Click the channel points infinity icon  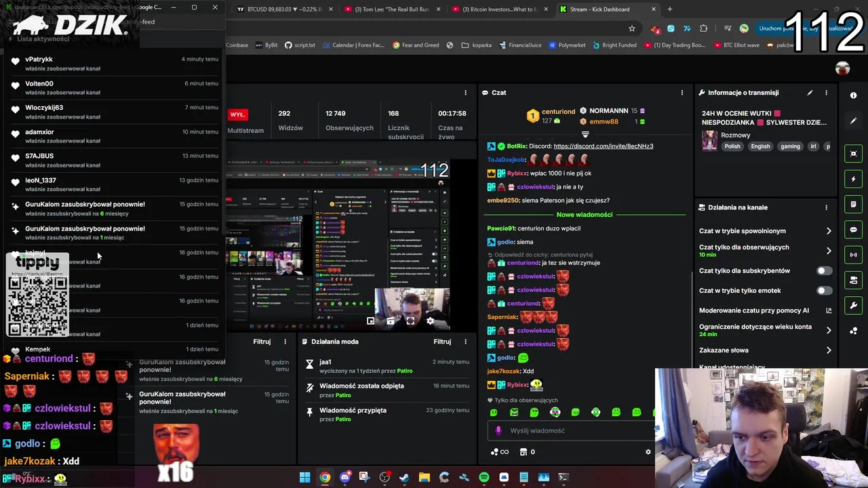(x=499, y=452)
